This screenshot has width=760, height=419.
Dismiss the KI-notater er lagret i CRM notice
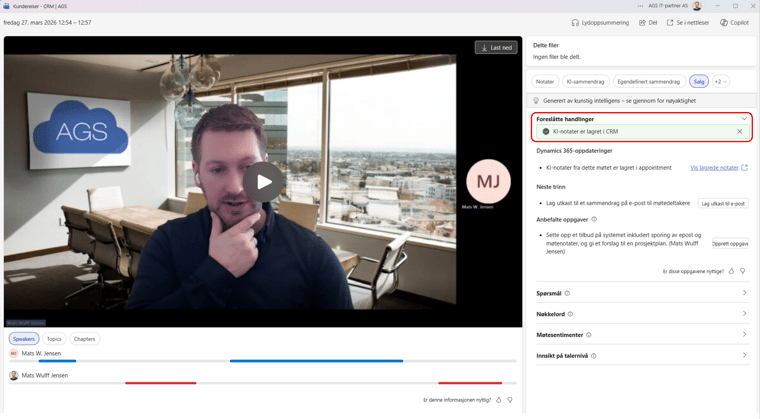point(740,132)
